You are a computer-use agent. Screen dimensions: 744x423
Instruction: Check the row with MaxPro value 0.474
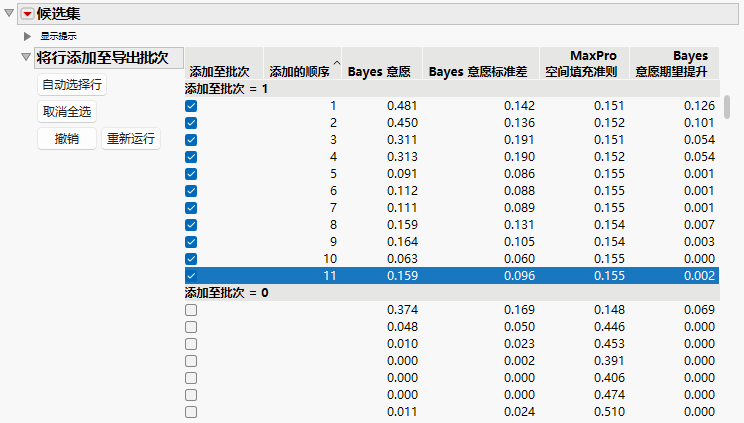pos(191,395)
